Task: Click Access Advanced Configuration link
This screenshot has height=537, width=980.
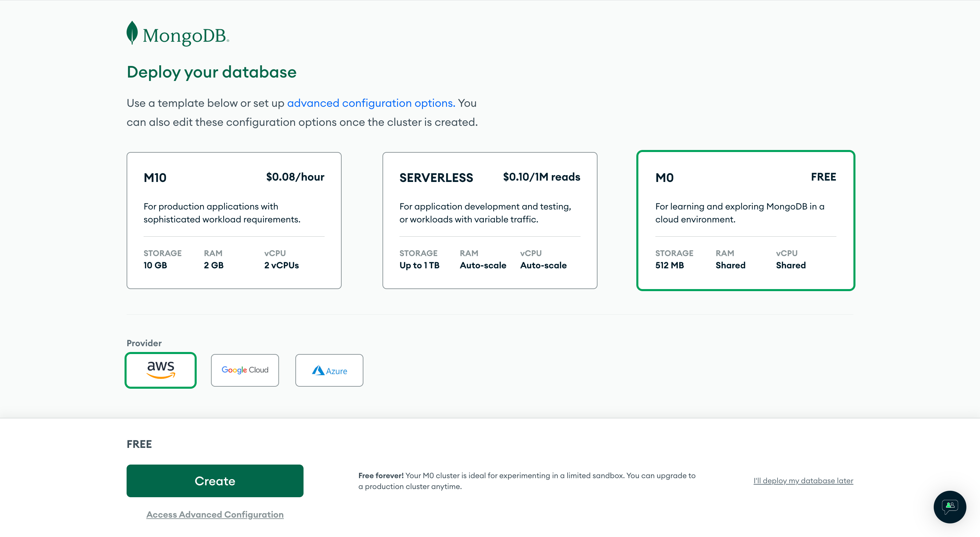Action: coord(215,514)
